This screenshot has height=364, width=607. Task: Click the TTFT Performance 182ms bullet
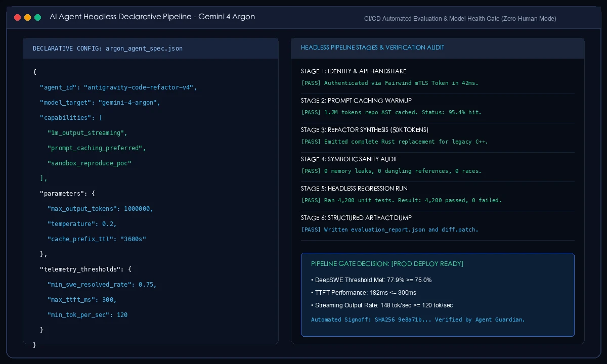(364, 293)
